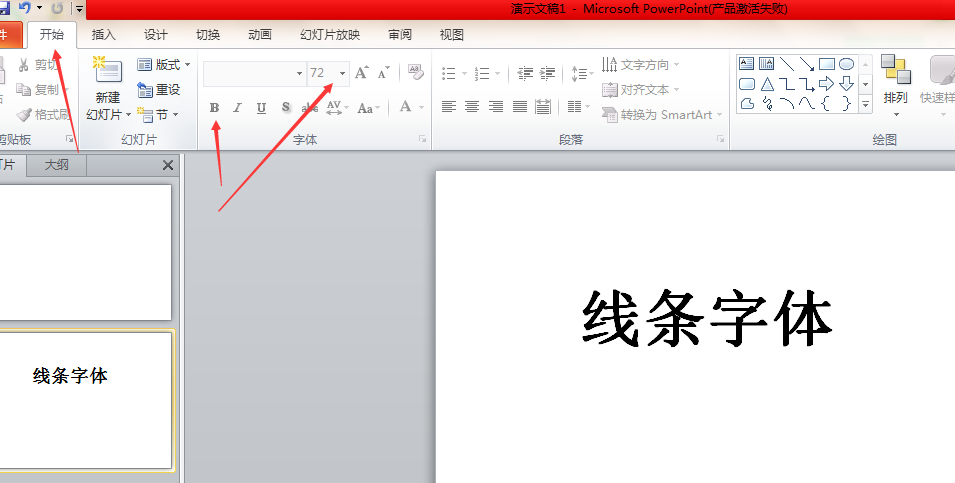Open the 设计 Design tab
The image size is (955, 483).
tap(155, 35)
